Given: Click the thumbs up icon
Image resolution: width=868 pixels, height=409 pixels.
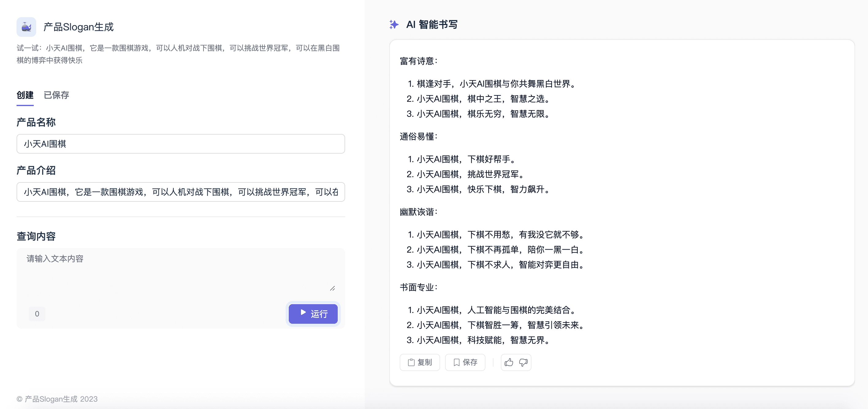Looking at the screenshot, I should (x=509, y=362).
